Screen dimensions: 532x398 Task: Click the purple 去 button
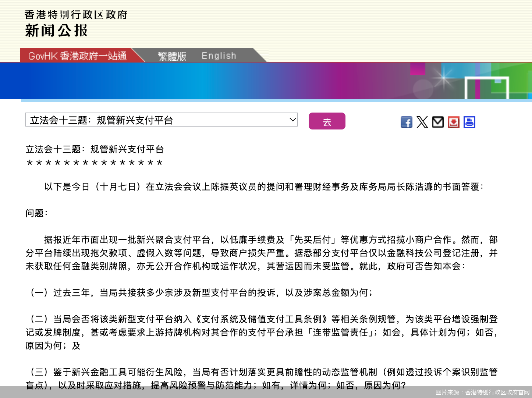click(327, 121)
